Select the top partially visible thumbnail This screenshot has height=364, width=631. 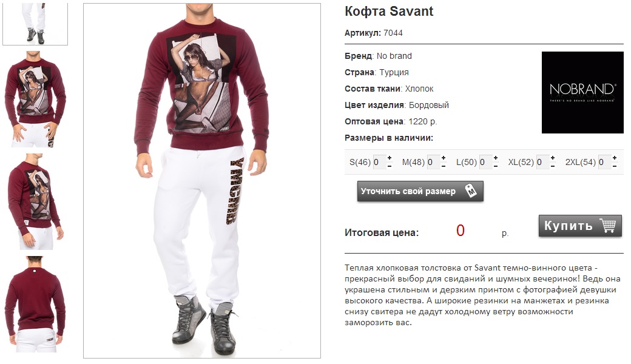point(35,24)
